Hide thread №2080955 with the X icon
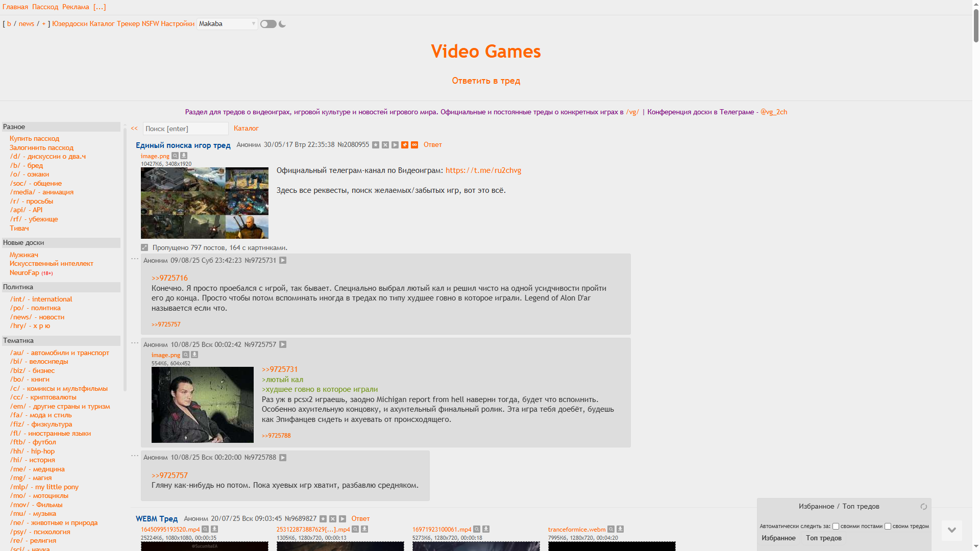 pyautogui.click(x=385, y=145)
